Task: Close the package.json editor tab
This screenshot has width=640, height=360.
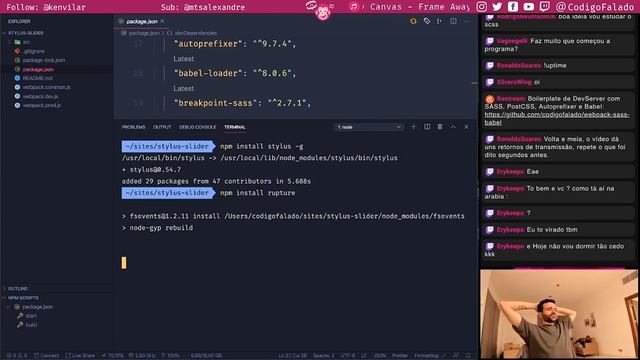Action: [x=162, y=21]
